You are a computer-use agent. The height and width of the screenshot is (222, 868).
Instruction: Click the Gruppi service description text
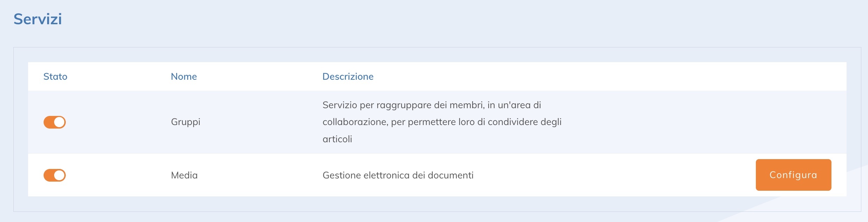pos(442,122)
